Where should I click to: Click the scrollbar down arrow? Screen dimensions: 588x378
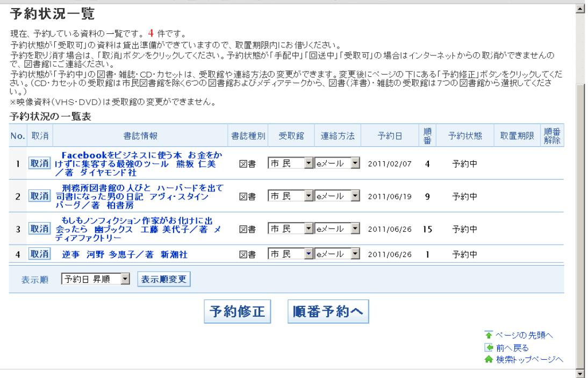pyautogui.click(x=579, y=374)
